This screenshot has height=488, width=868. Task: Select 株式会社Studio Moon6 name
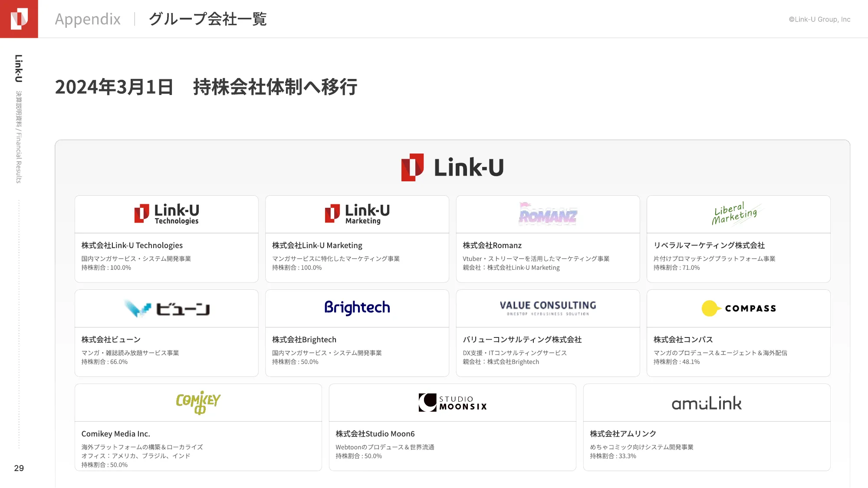tap(375, 434)
